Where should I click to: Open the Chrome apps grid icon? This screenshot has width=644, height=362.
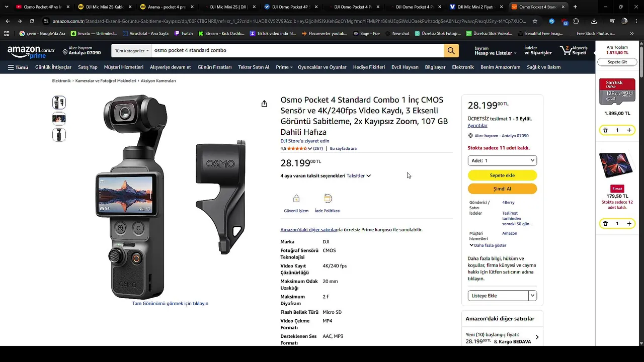pyautogui.click(x=7, y=33)
